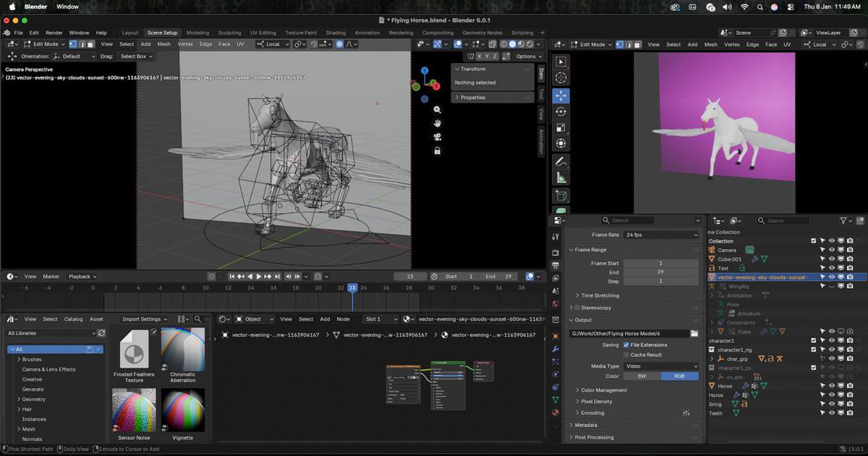Toggle the character1 collection exclude checkbox
This screenshot has height=456, width=868.
click(x=814, y=340)
